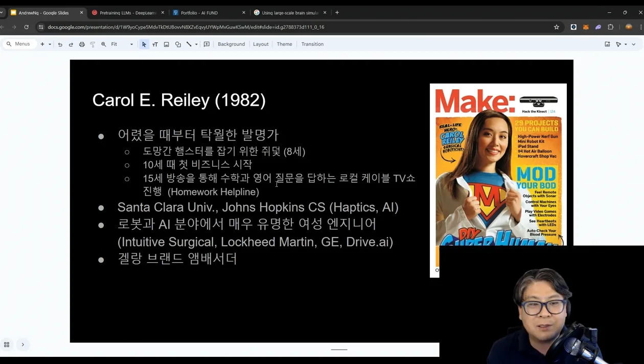Collapse the toolbar with chevron
Screen dimensions: 644x364
pyautogui.click(x=634, y=44)
